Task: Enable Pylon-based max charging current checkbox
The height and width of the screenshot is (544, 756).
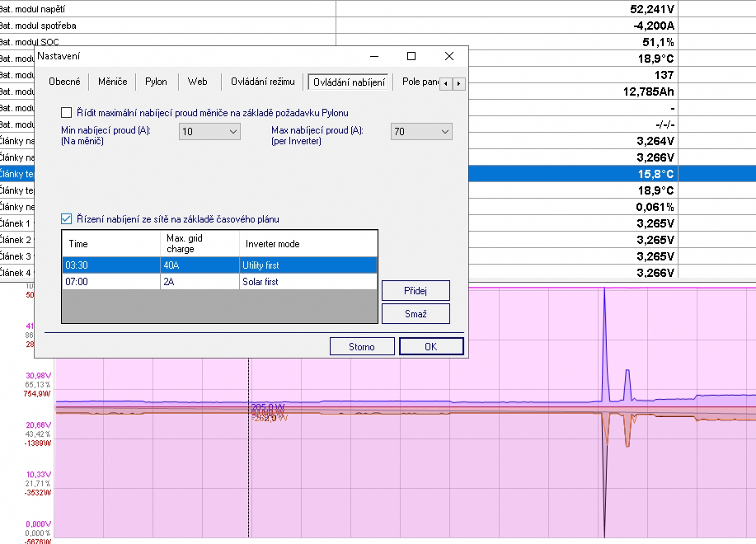Action: click(x=67, y=112)
